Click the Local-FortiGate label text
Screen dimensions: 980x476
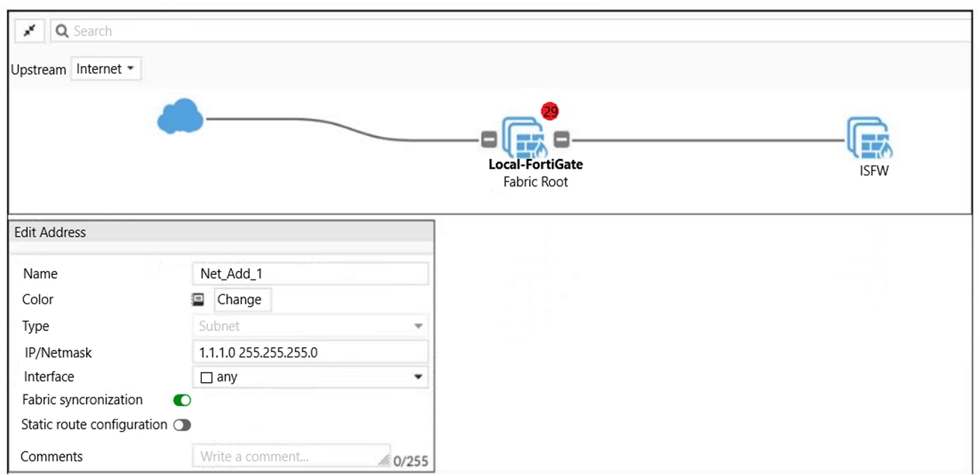point(535,164)
